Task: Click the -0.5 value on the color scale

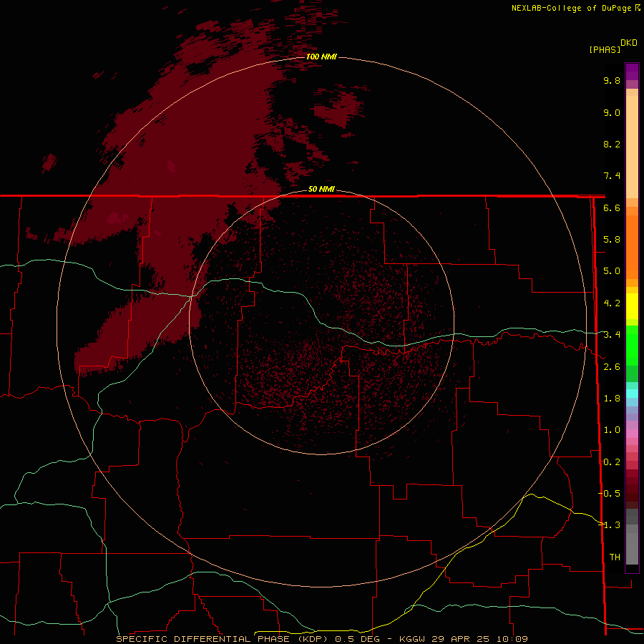Action: (x=609, y=494)
